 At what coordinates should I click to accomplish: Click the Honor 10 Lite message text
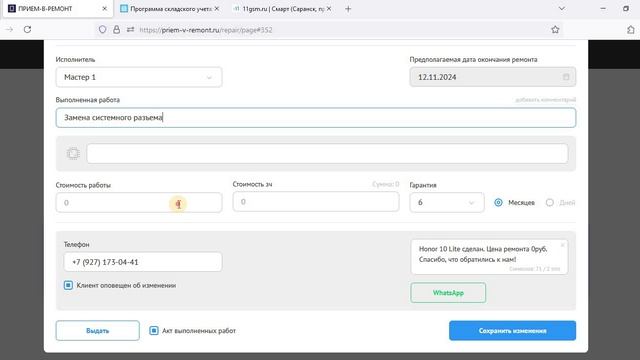click(x=483, y=254)
